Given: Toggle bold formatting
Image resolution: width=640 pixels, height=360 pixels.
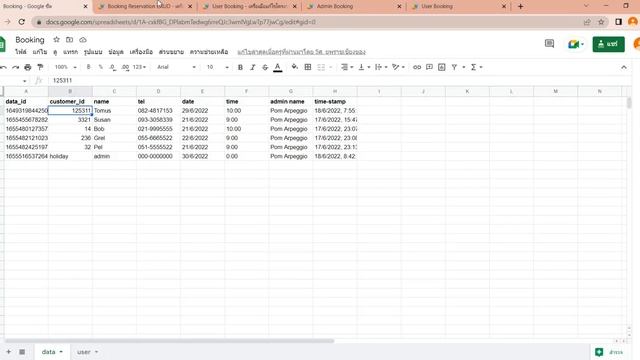Looking at the screenshot, I should [x=240, y=67].
